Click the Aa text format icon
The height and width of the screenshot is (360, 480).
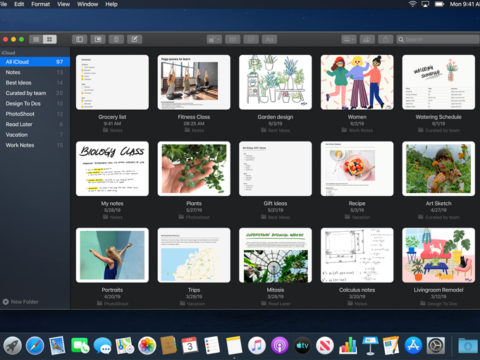[269, 40]
